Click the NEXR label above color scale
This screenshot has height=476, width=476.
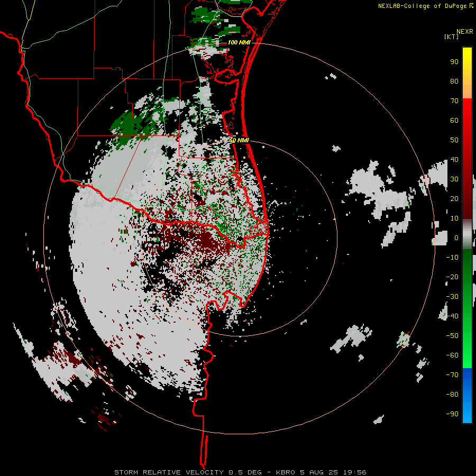tap(465, 32)
